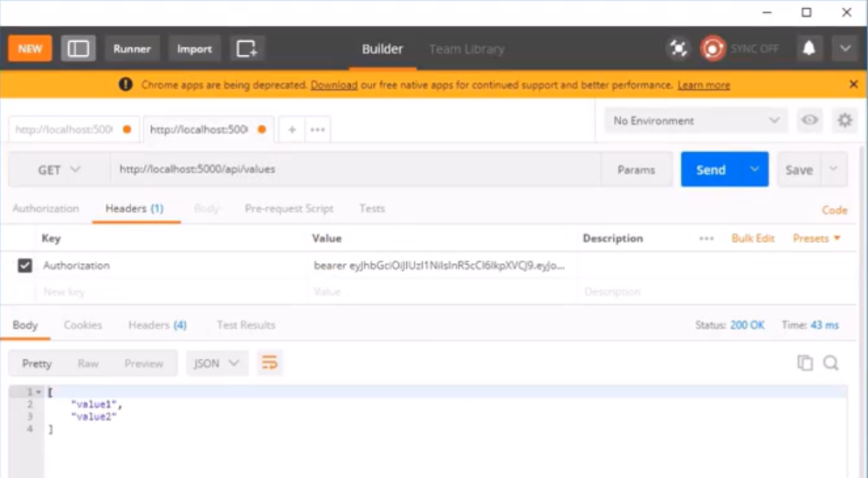This screenshot has width=868, height=478.
Task: Click the "value1" response text
Action: tap(94, 405)
